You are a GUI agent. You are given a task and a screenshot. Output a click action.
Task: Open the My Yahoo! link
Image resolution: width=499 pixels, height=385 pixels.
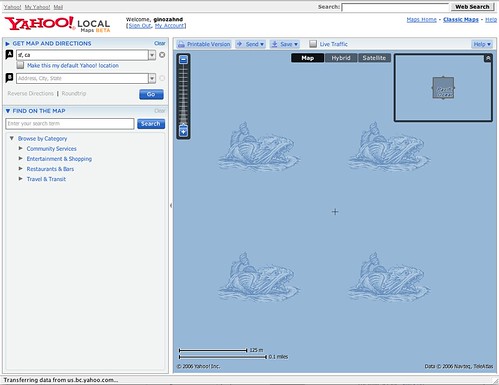point(37,7)
